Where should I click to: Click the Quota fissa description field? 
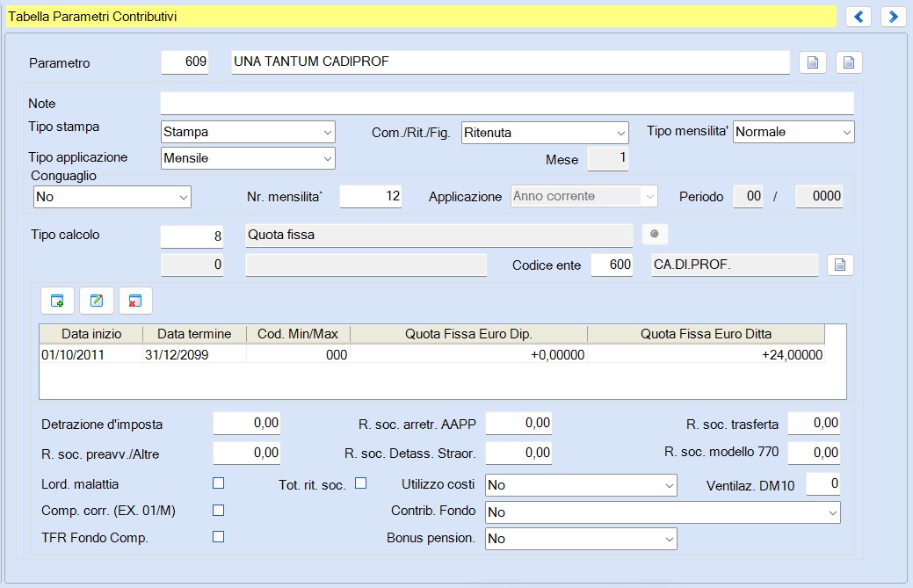[439, 236]
